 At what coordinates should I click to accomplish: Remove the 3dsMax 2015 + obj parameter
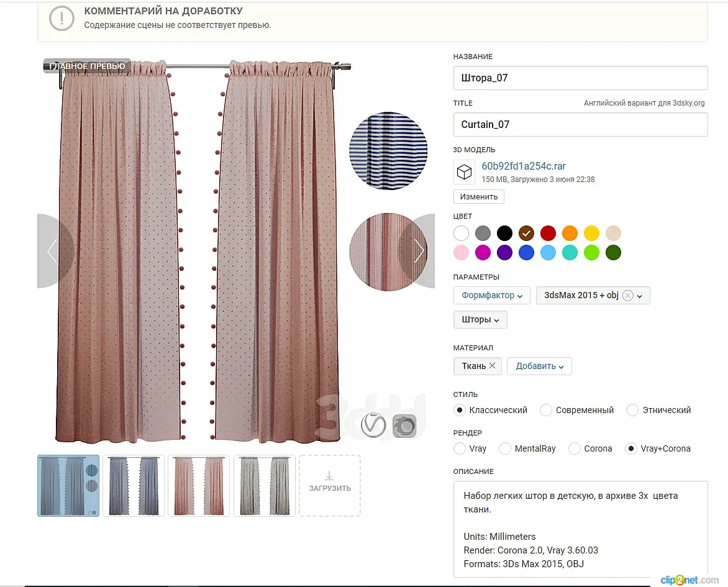(628, 295)
